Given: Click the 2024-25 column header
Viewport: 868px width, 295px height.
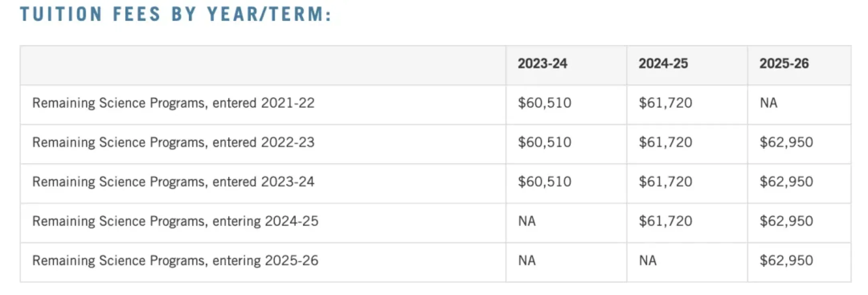Looking at the screenshot, I should (x=663, y=64).
